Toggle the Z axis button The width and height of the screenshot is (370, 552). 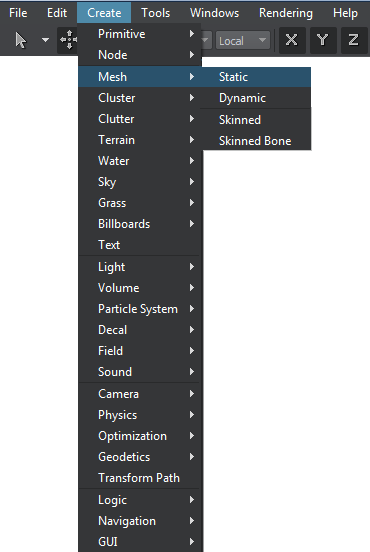pos(353,40)
